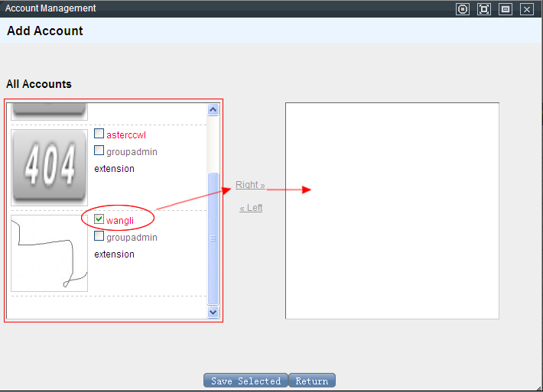Click the asterccwl account name
Viewport: 543px width, 392px height.
click(125, 135)
